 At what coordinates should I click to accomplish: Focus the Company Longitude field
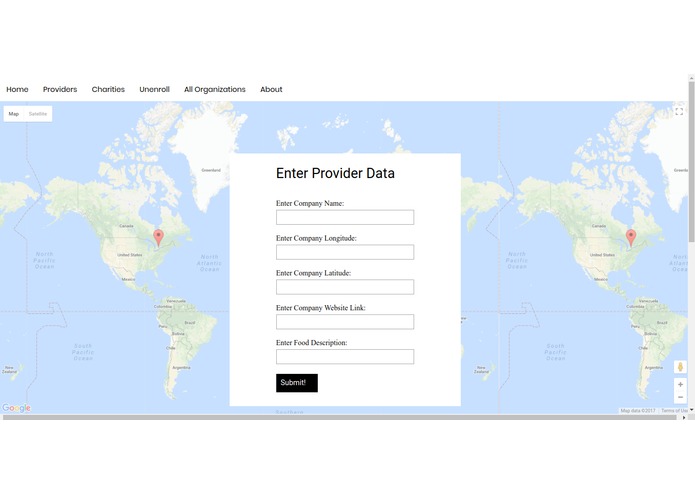345,252
